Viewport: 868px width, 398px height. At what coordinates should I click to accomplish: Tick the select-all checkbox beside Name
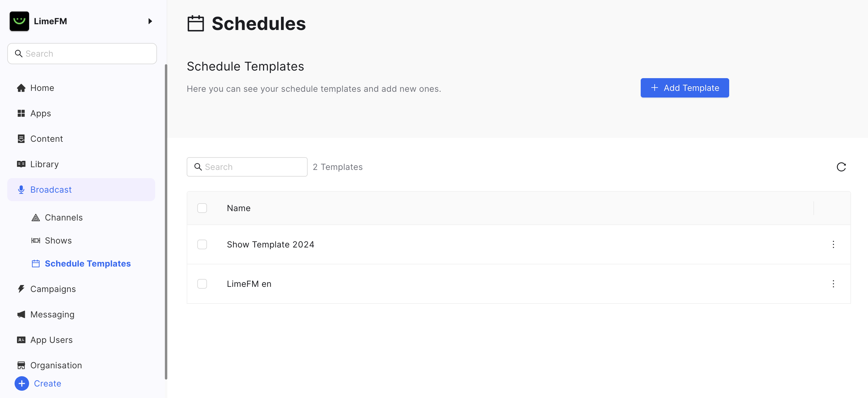pos(202,208)
